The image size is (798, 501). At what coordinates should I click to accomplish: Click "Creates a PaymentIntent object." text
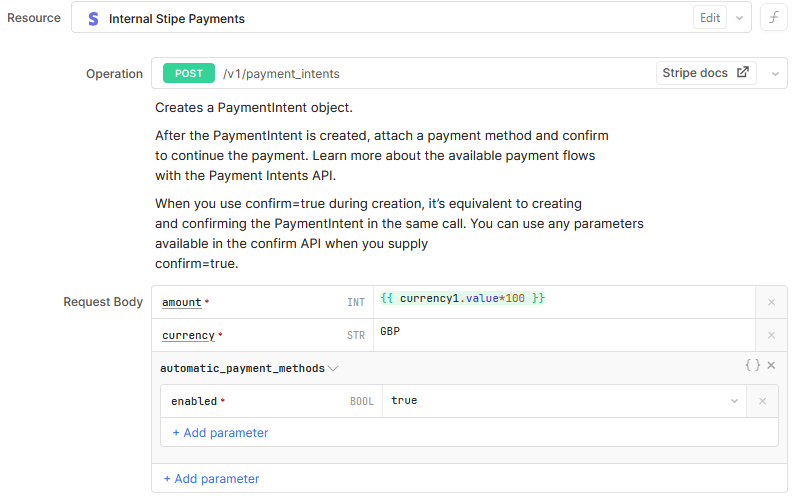pyautogui.click(x=253, y=107)
